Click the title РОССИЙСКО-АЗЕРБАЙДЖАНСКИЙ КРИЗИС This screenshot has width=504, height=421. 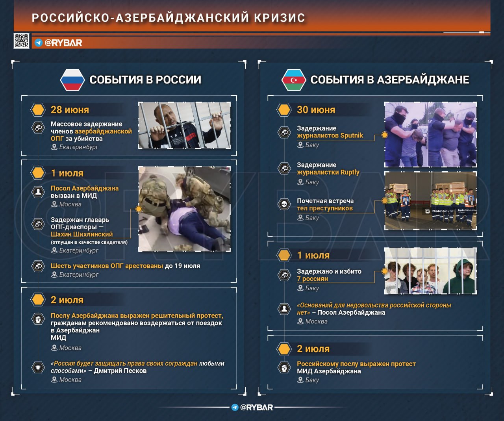point(168,18)
